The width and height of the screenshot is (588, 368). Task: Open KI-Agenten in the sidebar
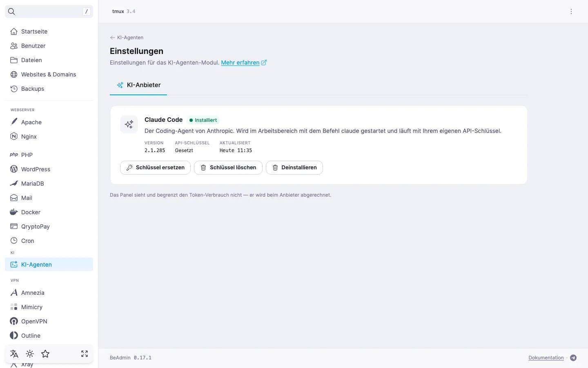pyautogui.click(x=49, y=265)
